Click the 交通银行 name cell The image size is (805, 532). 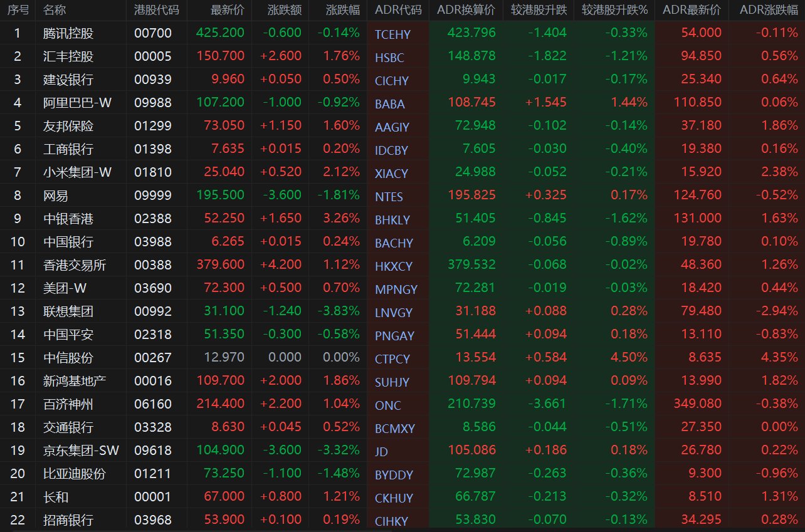(x=68, y=427)
